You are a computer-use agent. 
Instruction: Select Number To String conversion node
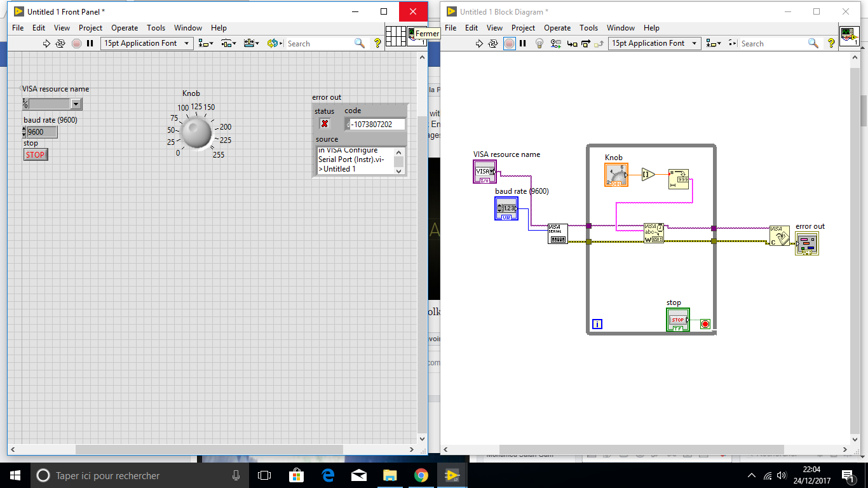pyautogui.click(x=678, y=179)
